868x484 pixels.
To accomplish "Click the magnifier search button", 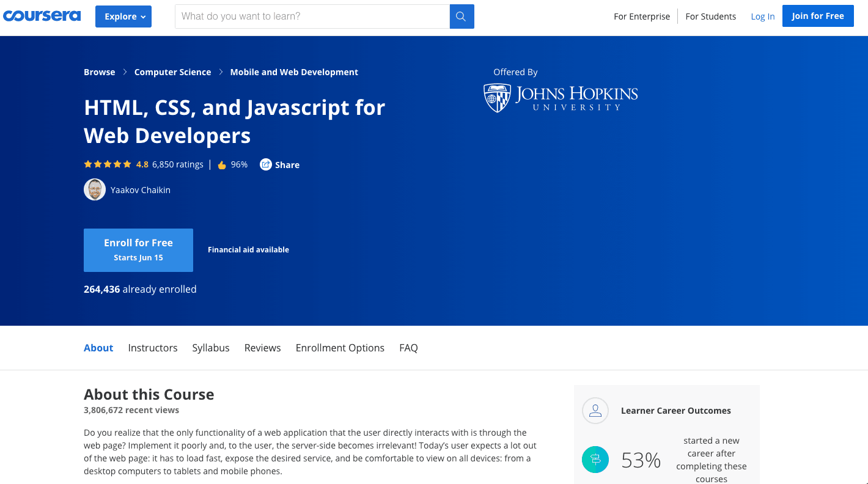I will click(462, 16).
